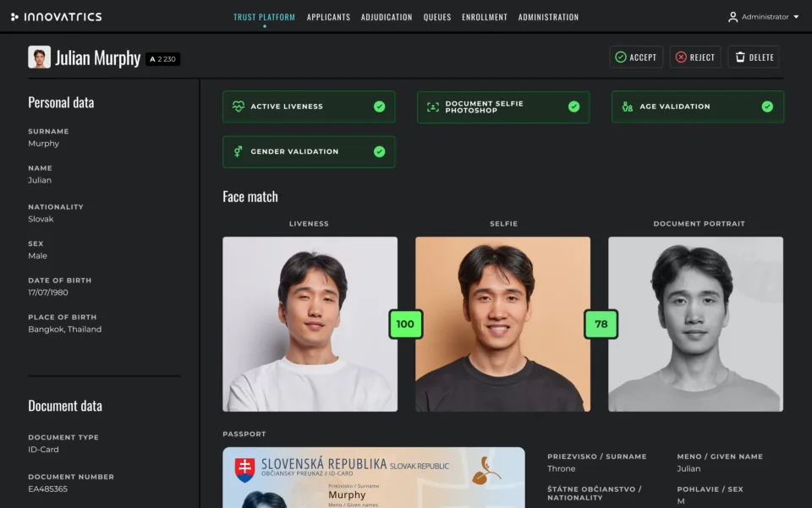Screen dimensions: 812x508
Task: Select place of birth Bangkok, Thailand
Action: pos(65,329)
